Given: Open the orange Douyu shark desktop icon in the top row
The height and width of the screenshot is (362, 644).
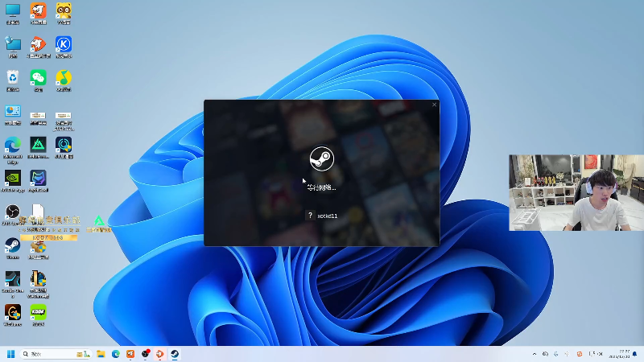Looking at the screenshot, I should (x=38, y=14).
